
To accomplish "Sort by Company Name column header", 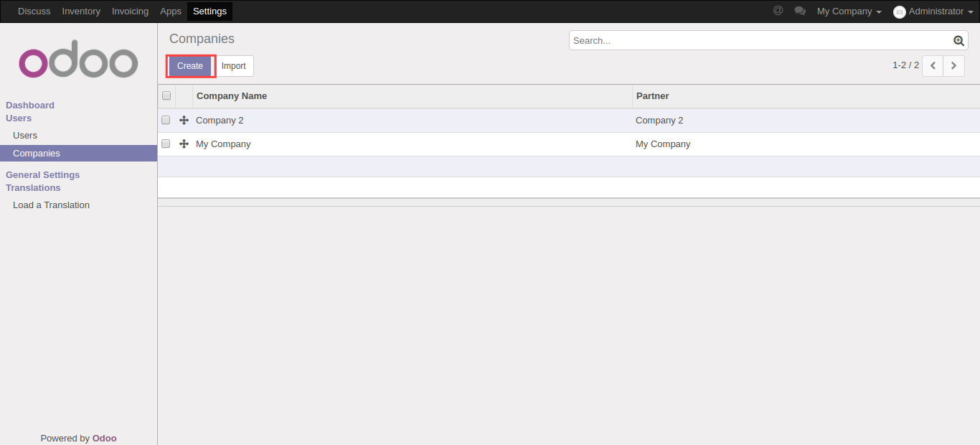I will [232, 96].
